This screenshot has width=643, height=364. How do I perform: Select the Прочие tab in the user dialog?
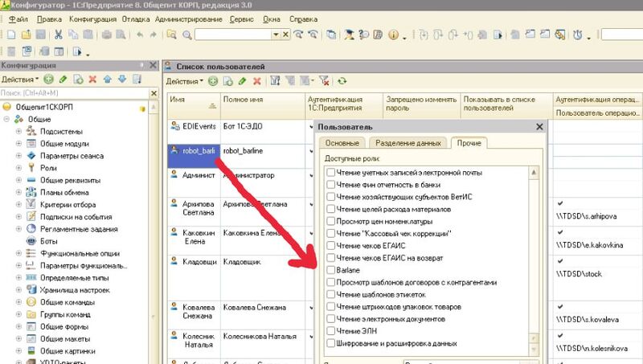469,143
